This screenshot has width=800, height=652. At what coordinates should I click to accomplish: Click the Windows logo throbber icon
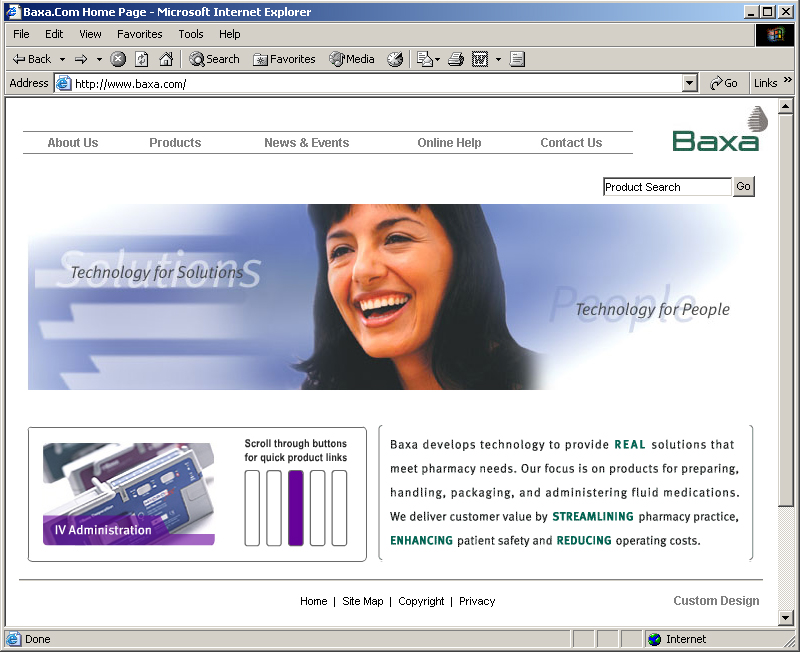(774, 35)
